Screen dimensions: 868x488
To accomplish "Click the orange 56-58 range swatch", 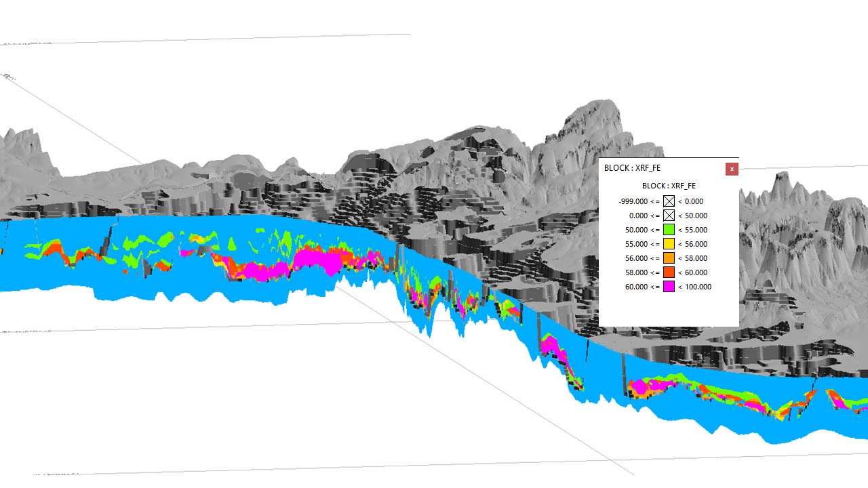I will [x=668, y=258].
